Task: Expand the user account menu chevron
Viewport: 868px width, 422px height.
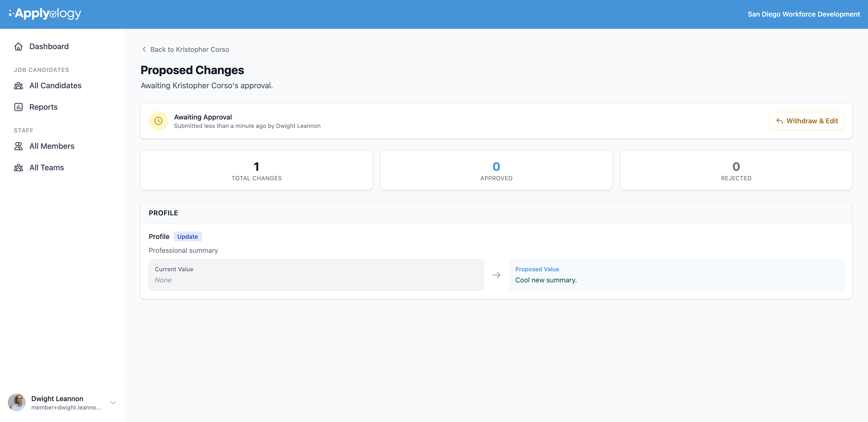Action: coord(113,402)
